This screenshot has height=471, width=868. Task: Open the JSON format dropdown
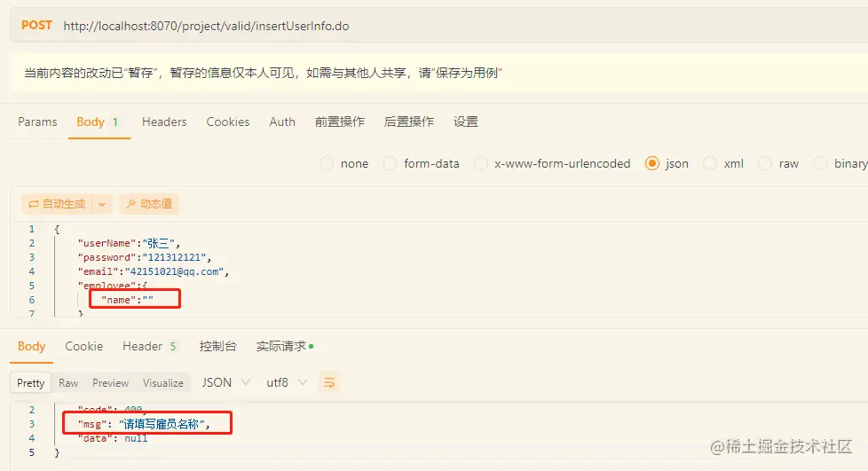coord(225,382)
